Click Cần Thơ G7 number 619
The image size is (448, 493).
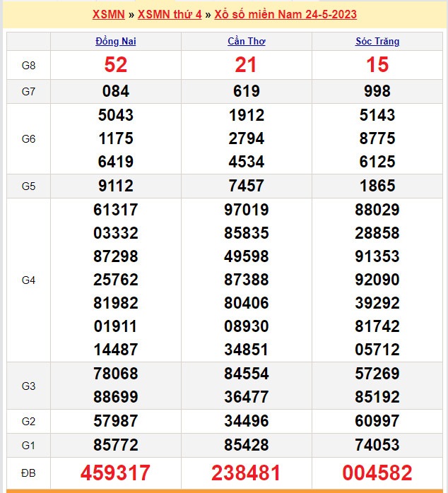tap(246, 91)
